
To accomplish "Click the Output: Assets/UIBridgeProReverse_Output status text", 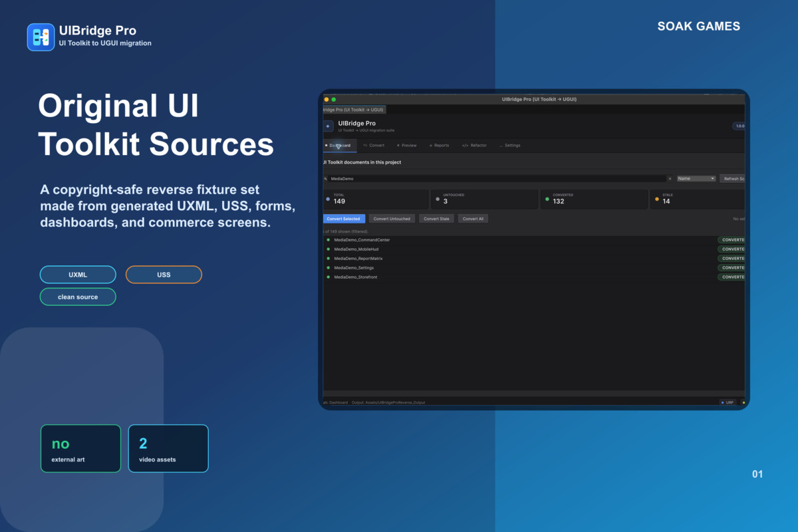I will [x=388, y=402].
